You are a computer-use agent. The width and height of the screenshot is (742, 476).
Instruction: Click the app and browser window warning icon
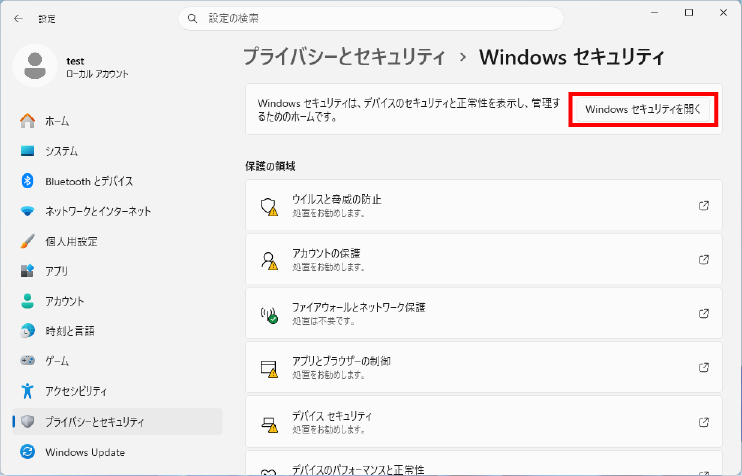pos(269,369)
